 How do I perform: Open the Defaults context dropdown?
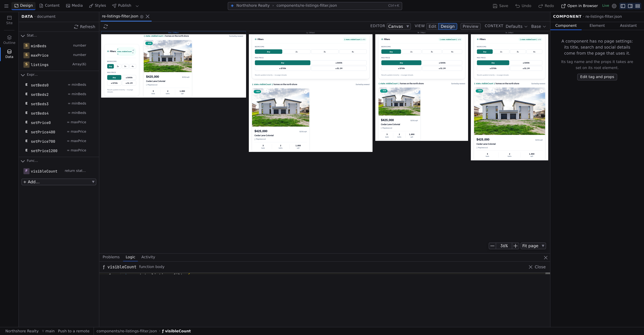[x=517, y=26]
